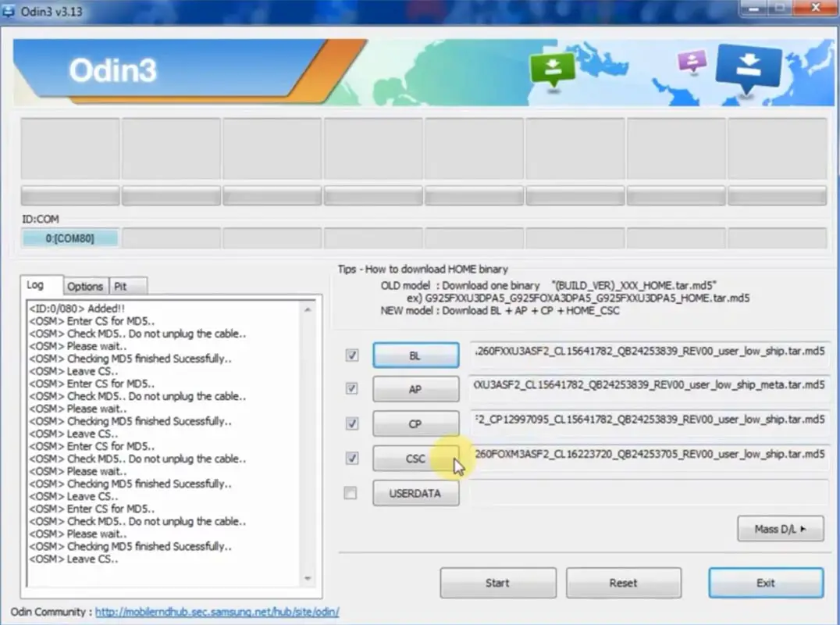Uncheck the BL file checkbox

pos(352,355)
